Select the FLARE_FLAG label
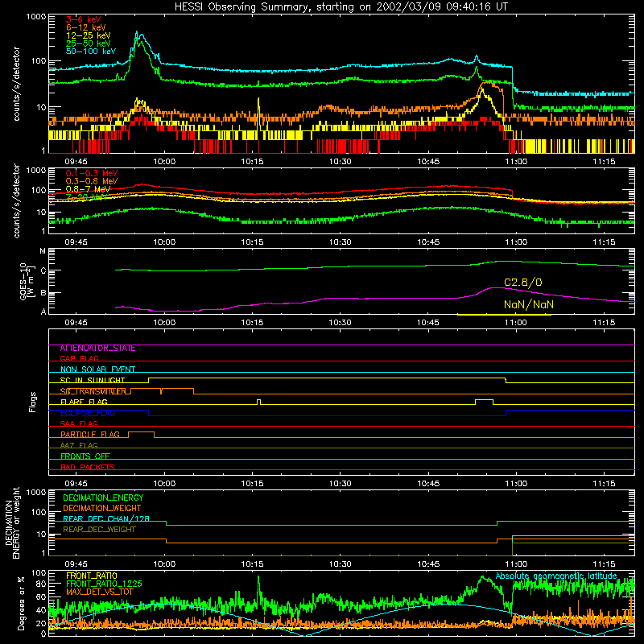This screenshot has width=644, height=644. (x=84, y=402)
